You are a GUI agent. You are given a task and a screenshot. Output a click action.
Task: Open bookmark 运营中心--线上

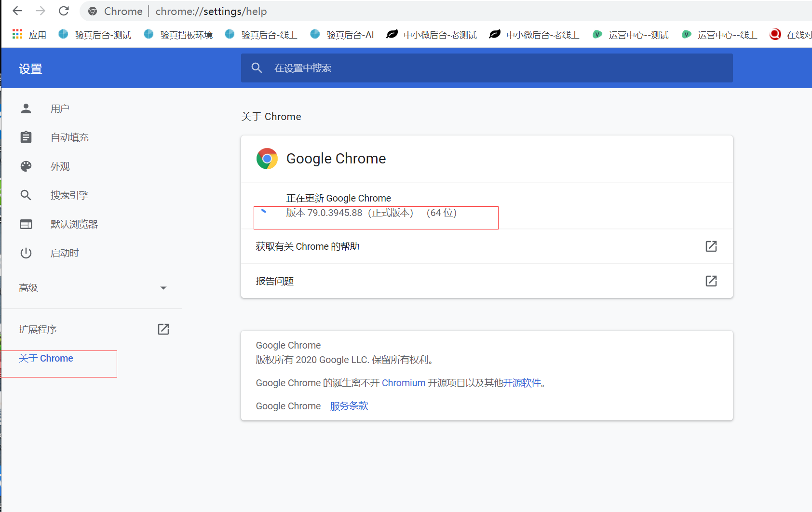[719, 35]
